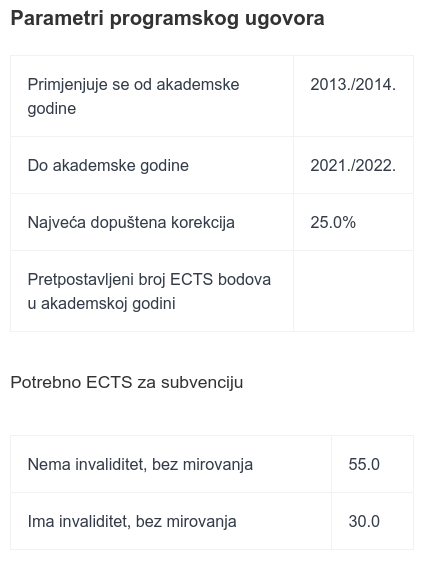Click the empty ECTS value cell
This screenshot has width=426, height=581.
[353, 291]
